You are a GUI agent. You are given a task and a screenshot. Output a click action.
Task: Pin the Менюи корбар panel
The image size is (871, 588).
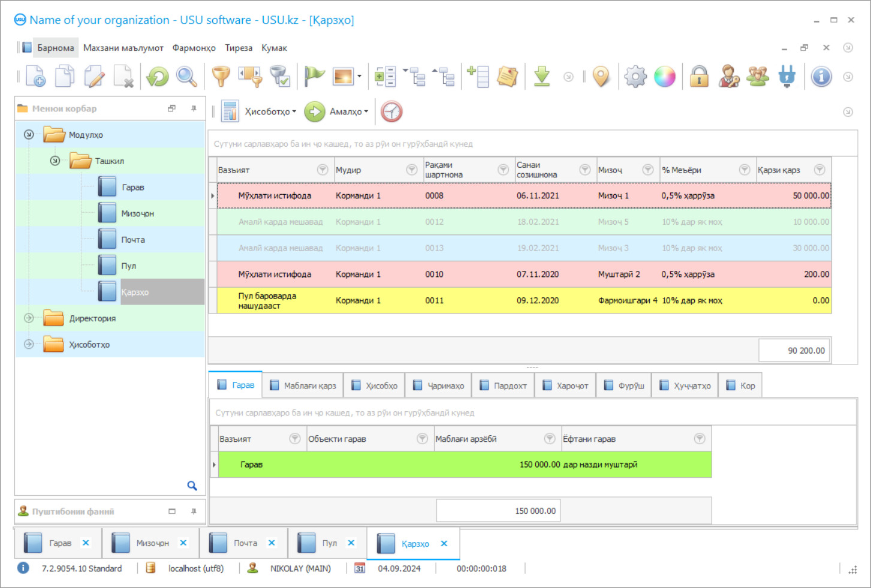tap(194, 108)
